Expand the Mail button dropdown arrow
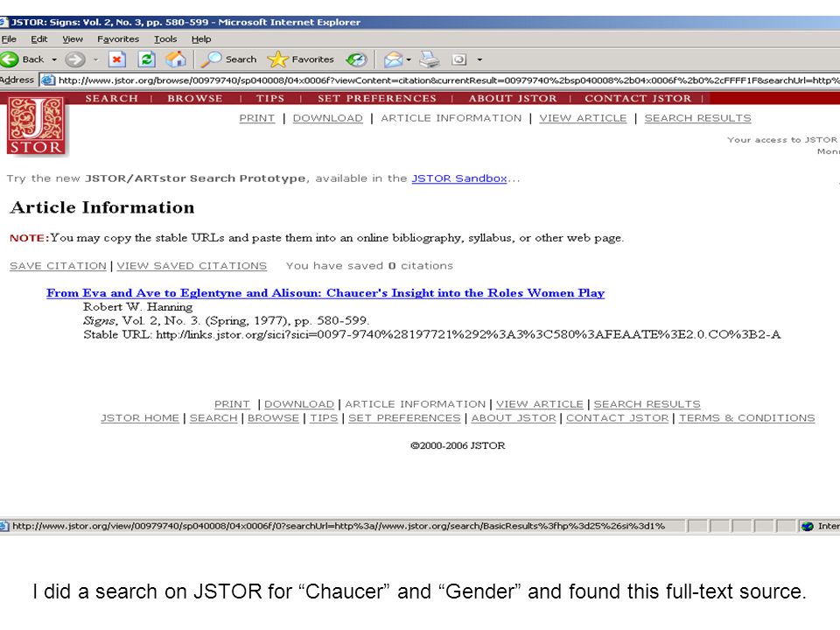 click(x=409, y=59)
